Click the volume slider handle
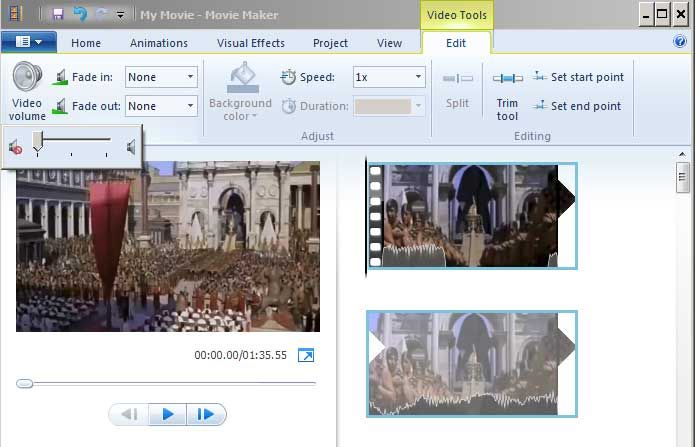The height and width of the screenshot is (447, 695). click(38, 142)
